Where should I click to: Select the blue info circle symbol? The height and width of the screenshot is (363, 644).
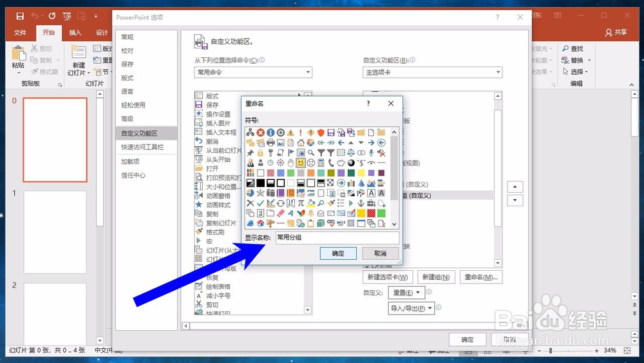pyautogui.click(x=270, y=132)
